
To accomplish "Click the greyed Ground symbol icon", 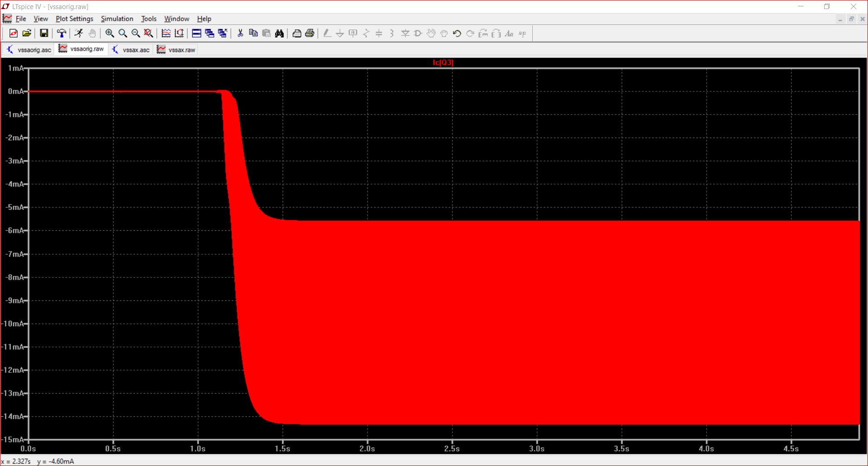I will (x=340, y=33).
